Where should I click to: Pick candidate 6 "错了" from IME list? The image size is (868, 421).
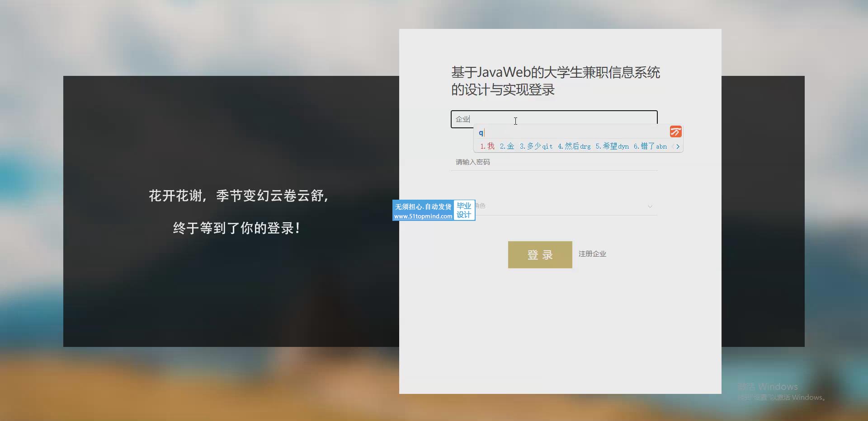tap(650, 146)
